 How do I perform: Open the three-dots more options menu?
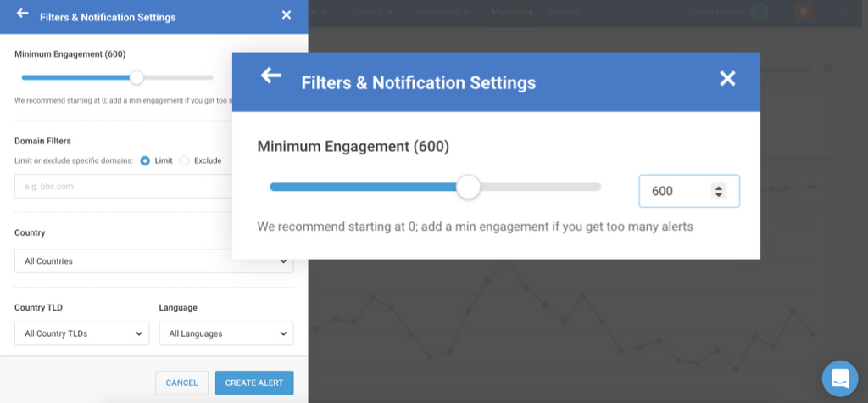coord(812,187)
